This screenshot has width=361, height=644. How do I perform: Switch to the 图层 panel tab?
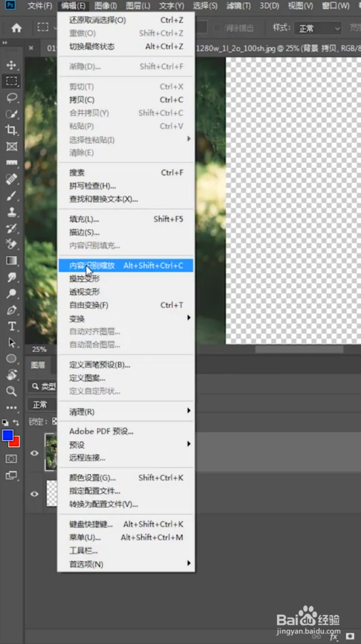click(x=38, y=365)
